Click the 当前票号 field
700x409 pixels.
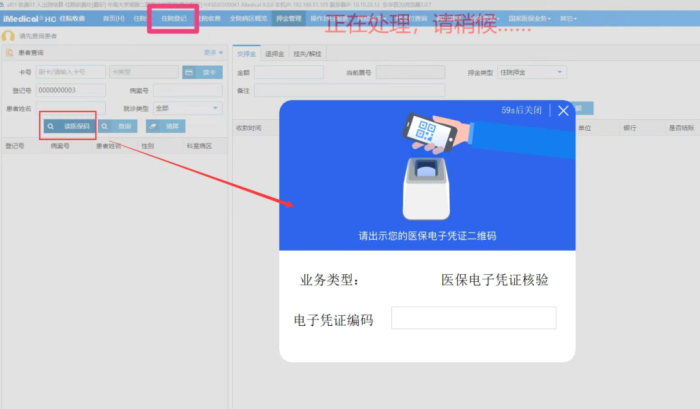[x=410, y=72]
